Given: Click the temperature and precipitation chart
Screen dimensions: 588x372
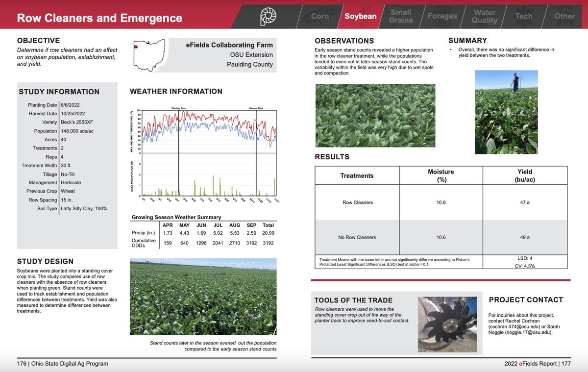Looking at the screenshot, I should pos(203,155).
